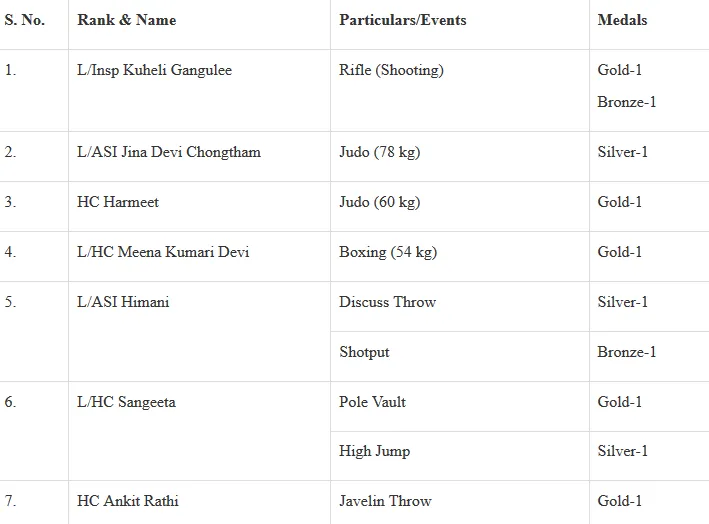This screenshot has width=709, height=524.
Task: Select L/HC Meena Kumari Devi
Action: [x=163, y=252]
